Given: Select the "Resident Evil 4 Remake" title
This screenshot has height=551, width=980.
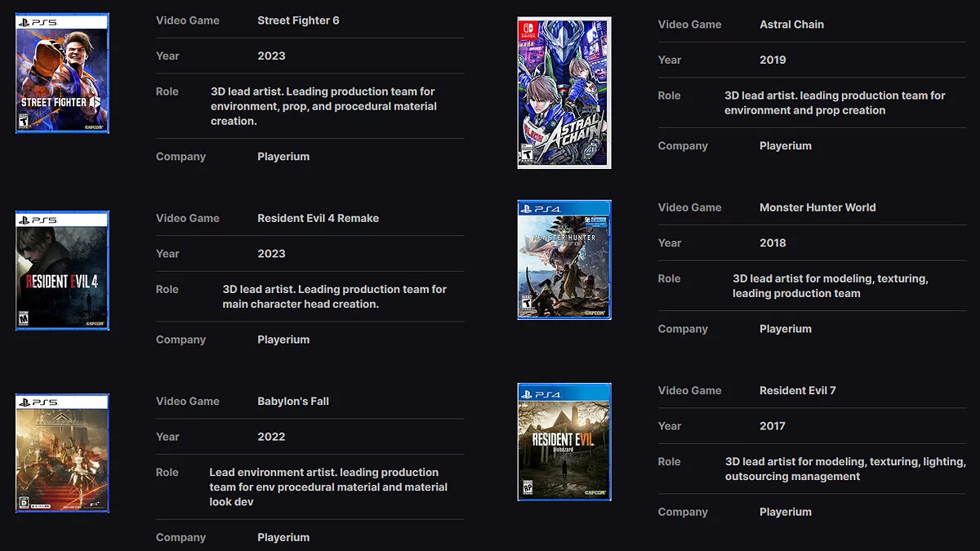Looking at the screenshot, I should coord(318,218).
